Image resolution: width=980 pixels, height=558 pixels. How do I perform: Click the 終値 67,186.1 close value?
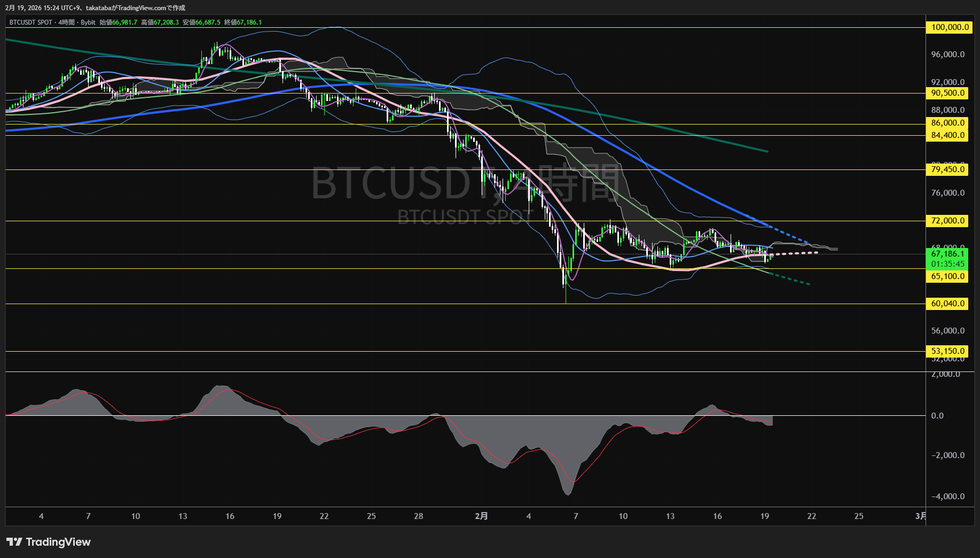pos(243,22)
